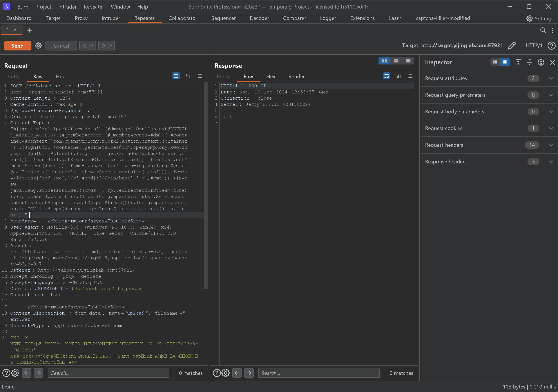
Task: Click the Request editor vertical scrollbar
Action: coord(206,184)
